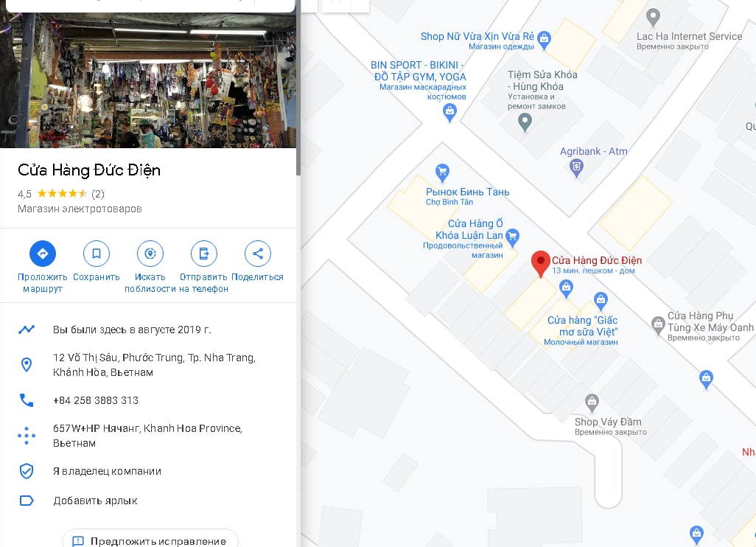This screenshot has height=547, width=756.
Task: Open Shop Nữ Vừa Xịn Vừa Rẻ marker
Action: pyautogui.click(x=544, y=40)
